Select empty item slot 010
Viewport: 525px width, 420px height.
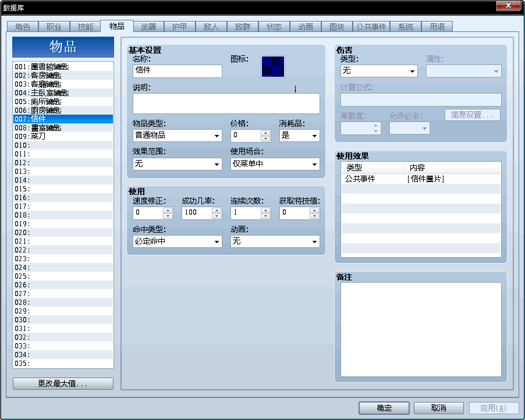[x=63, y=145]
